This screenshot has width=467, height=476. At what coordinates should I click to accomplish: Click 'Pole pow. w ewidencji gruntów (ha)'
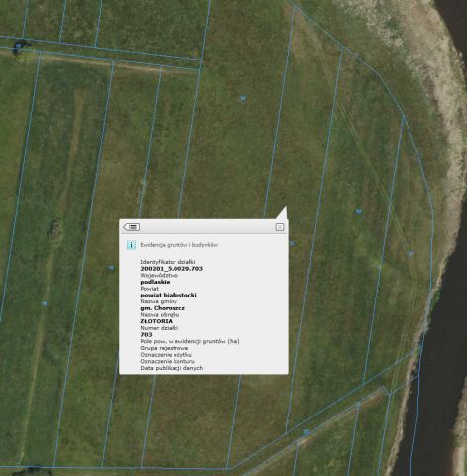tap(189, 341)
